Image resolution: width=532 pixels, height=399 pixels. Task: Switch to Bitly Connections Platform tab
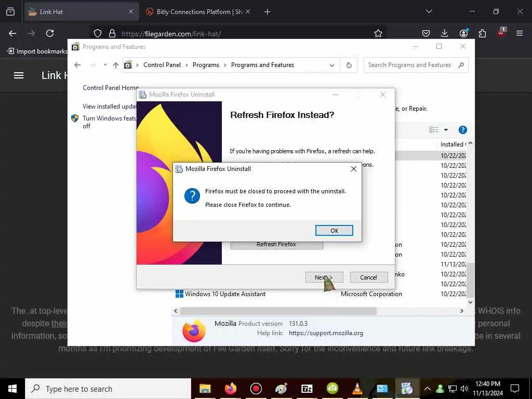[198, 11]
